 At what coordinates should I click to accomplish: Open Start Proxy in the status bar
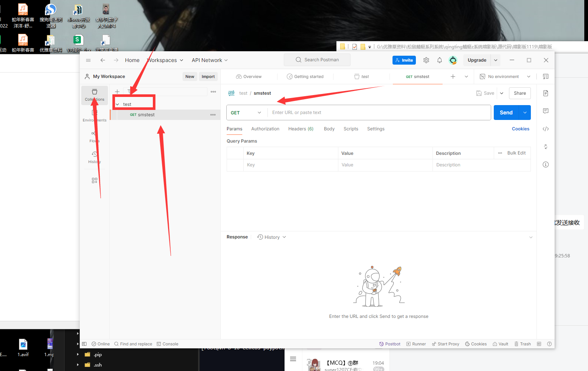pyautogui.click(x=446, y=344)
